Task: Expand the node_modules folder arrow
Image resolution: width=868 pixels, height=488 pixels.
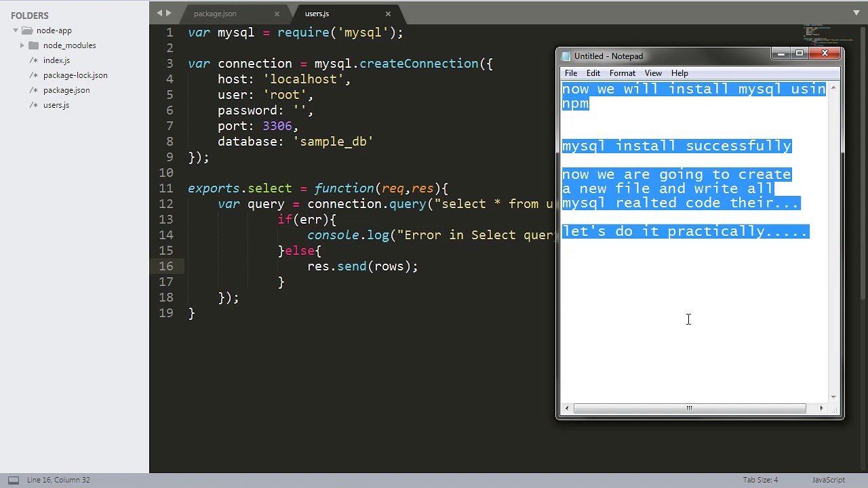Action: (x=22, y=45)
